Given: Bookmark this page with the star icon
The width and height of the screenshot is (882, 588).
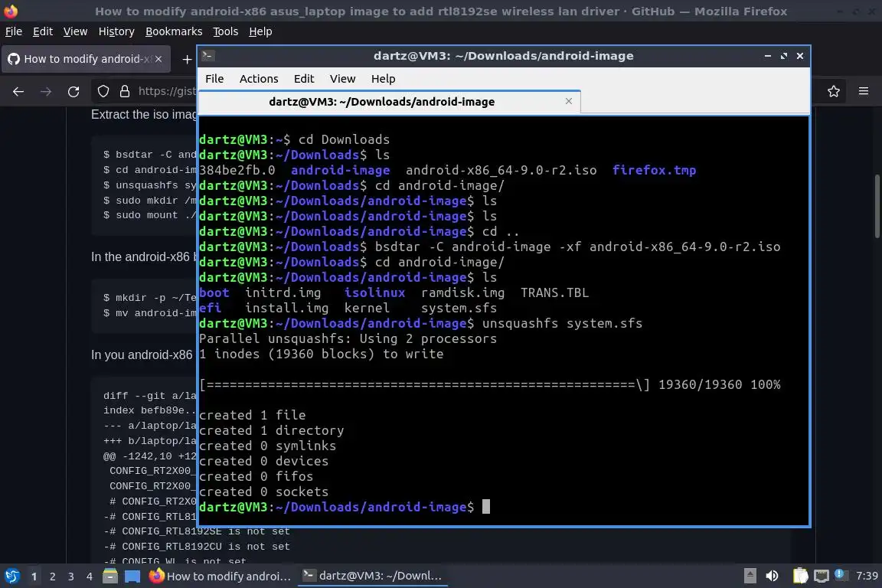Looking at the screenshot, I should tap(834, 91).
